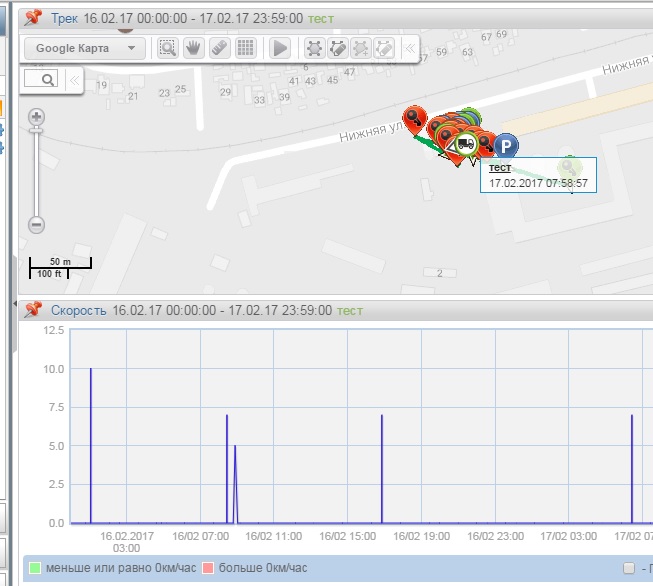Screen dimensions: 653x586
Task: Zoom in using the map plus button
Action: pyautogui.click(x=37, y=117)
